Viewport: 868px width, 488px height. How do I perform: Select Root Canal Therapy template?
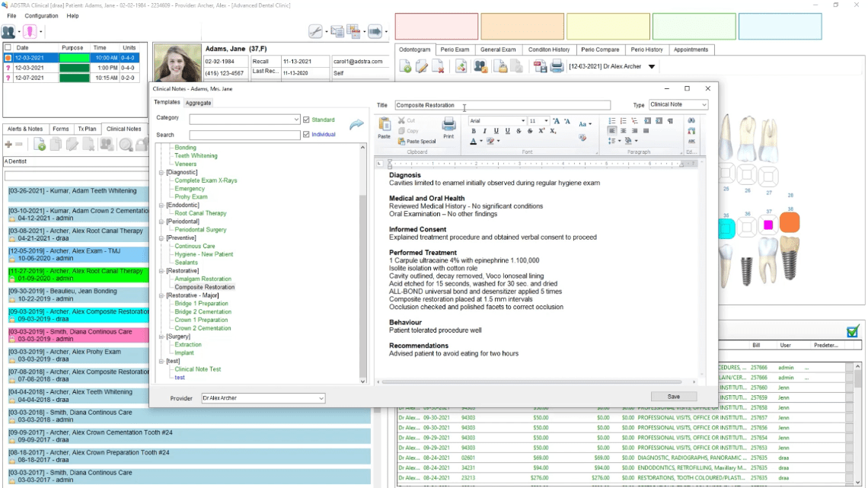pos(200,213)
